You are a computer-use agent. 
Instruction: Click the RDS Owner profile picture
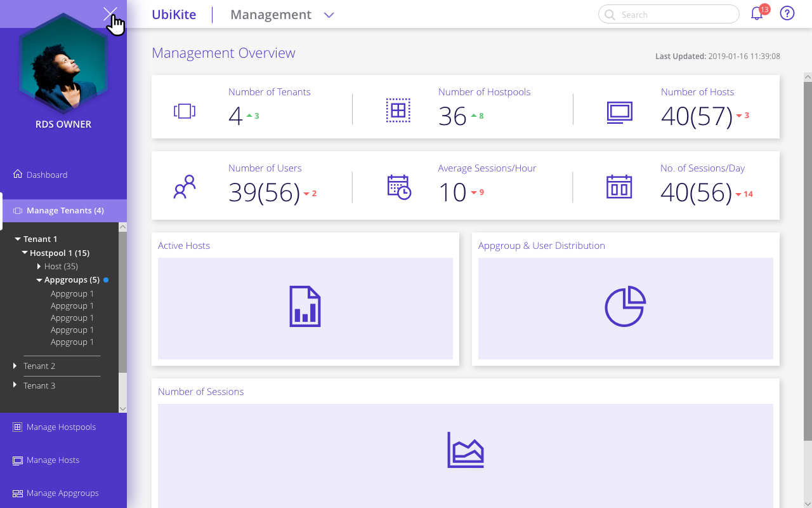(x=63, y=63)
